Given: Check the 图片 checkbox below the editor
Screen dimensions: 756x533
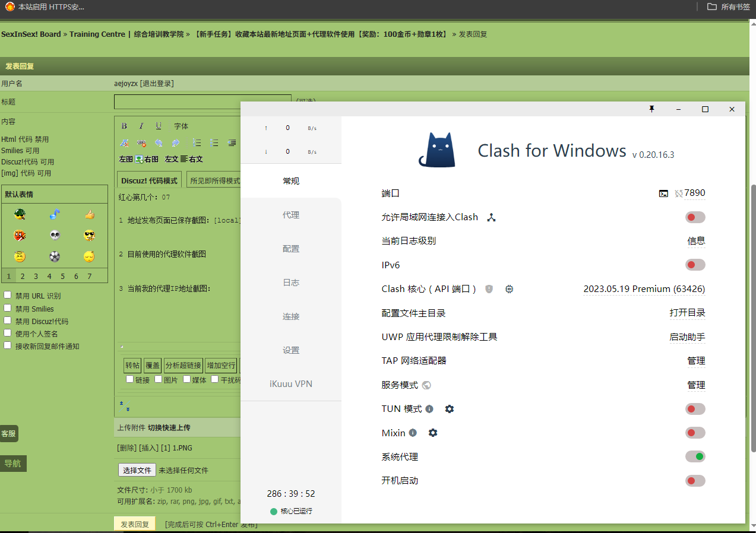Looking at the screenshot, I should click(x=159, y=379).
